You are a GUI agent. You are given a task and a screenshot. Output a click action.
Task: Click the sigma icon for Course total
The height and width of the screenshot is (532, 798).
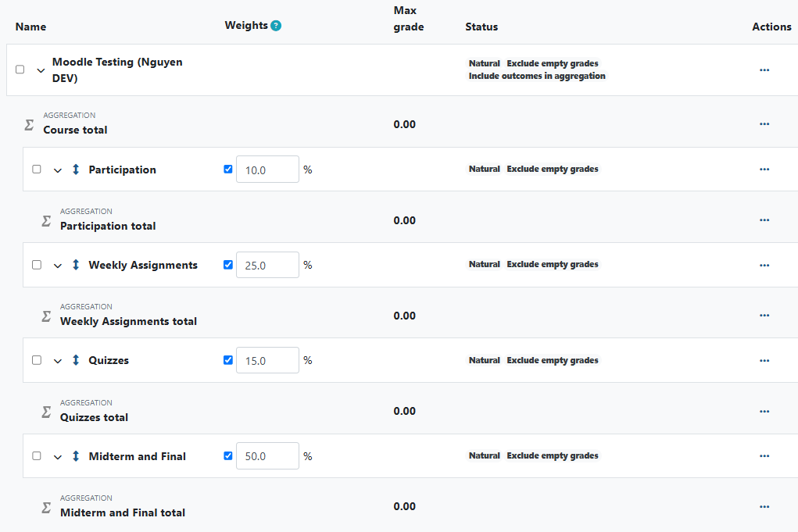(28, 123)
